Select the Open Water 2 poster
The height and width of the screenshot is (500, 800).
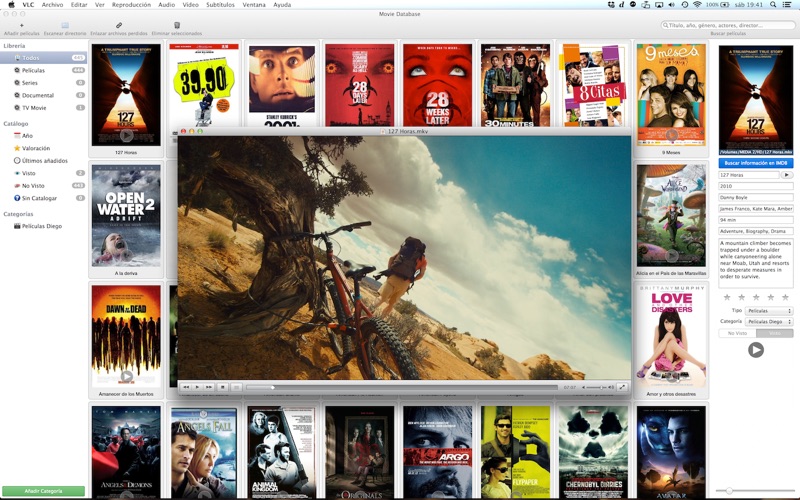[x=126, y=215]
